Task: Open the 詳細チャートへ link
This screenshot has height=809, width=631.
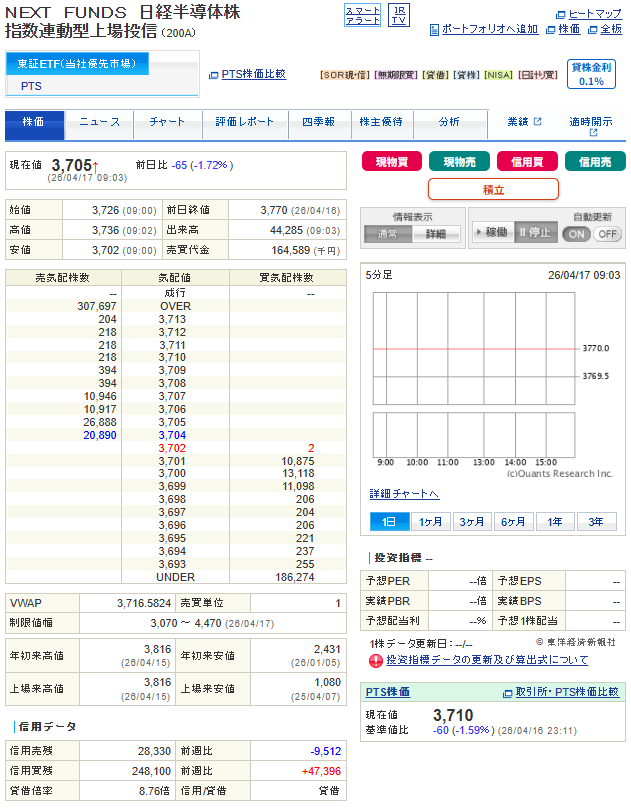Action: [403, 494]
